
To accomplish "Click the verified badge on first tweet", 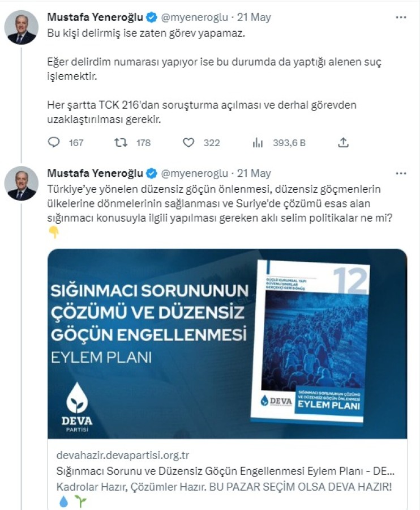I will (x=151, y=18).
